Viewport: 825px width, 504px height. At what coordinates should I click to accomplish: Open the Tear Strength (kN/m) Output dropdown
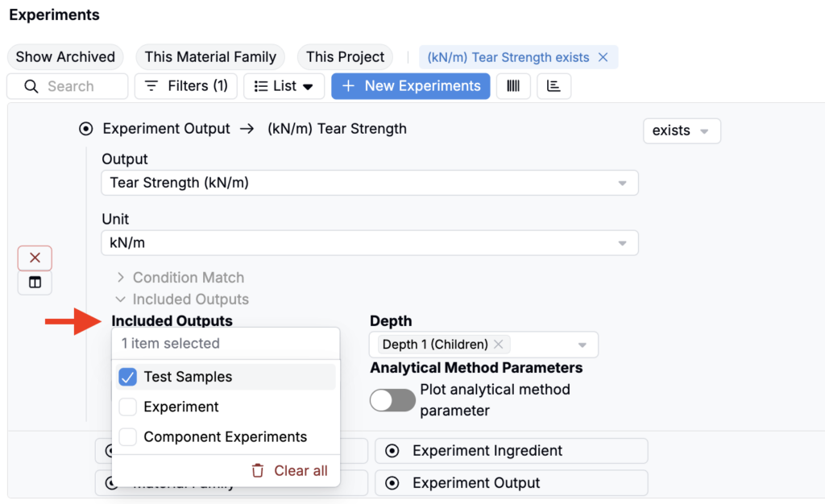click(370, 183)
